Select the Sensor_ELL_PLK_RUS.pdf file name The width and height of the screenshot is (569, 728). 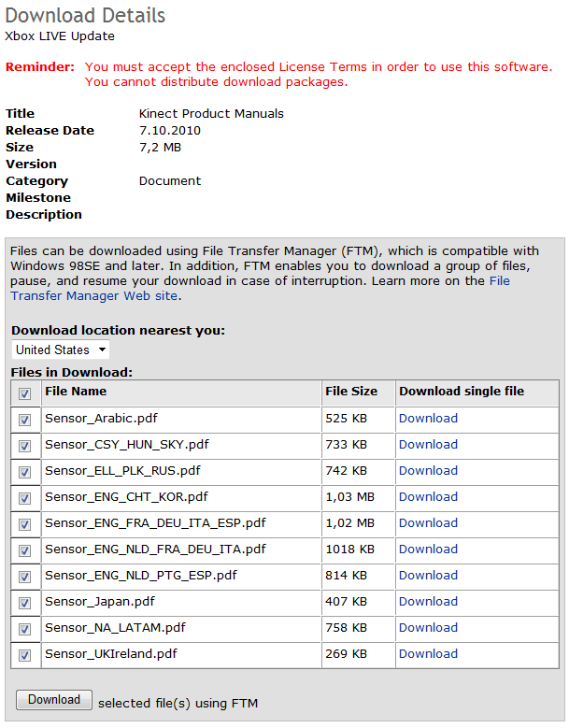click(122, 471)
